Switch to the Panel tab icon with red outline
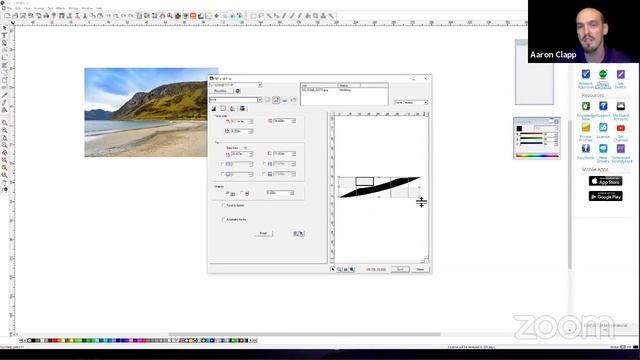The image size is (640, 360). click(223, 109)
